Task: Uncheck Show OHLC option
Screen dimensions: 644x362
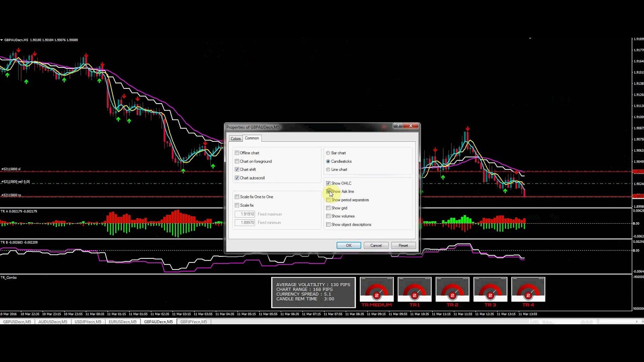Action: coord(329,183)
